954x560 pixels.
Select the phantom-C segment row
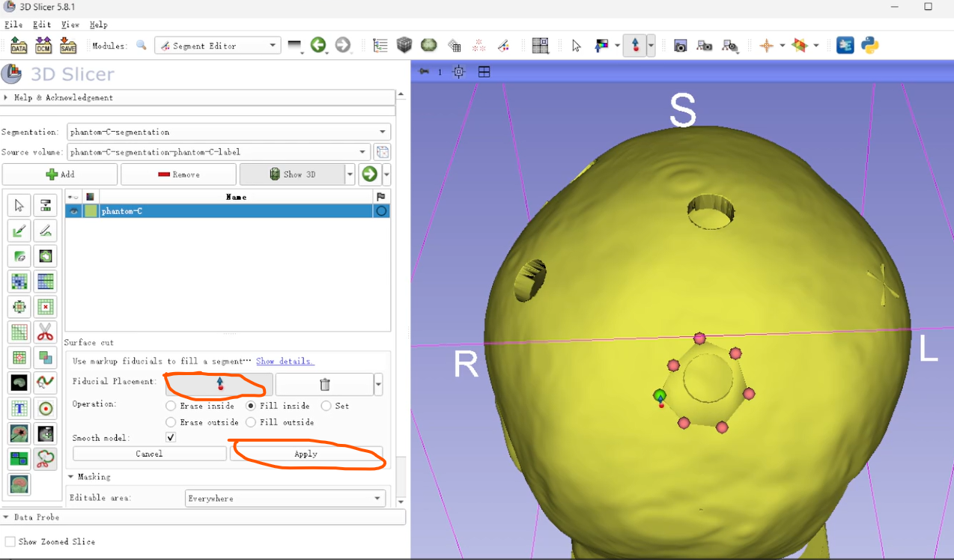(228, 211)
